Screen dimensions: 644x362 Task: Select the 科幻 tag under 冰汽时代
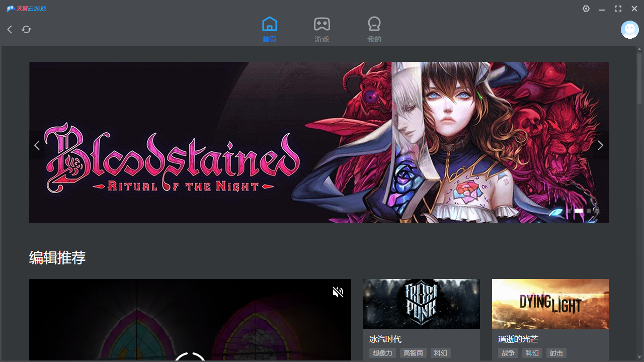[x=440, y=353]
